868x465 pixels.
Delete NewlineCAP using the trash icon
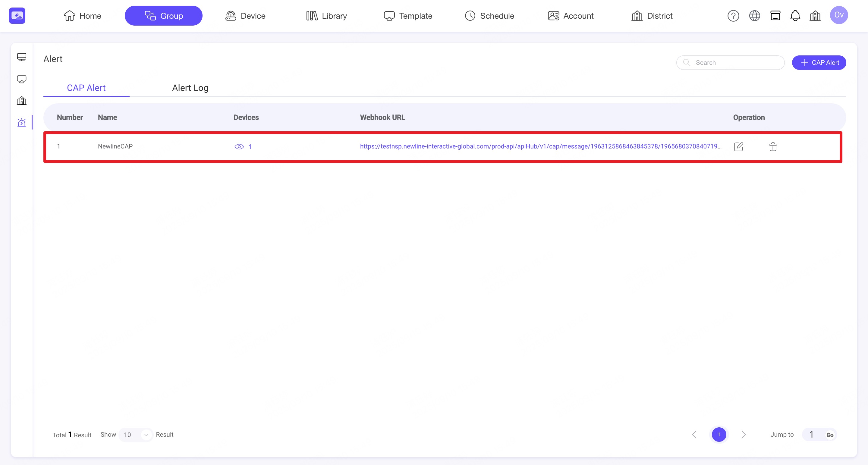(773, 146)
